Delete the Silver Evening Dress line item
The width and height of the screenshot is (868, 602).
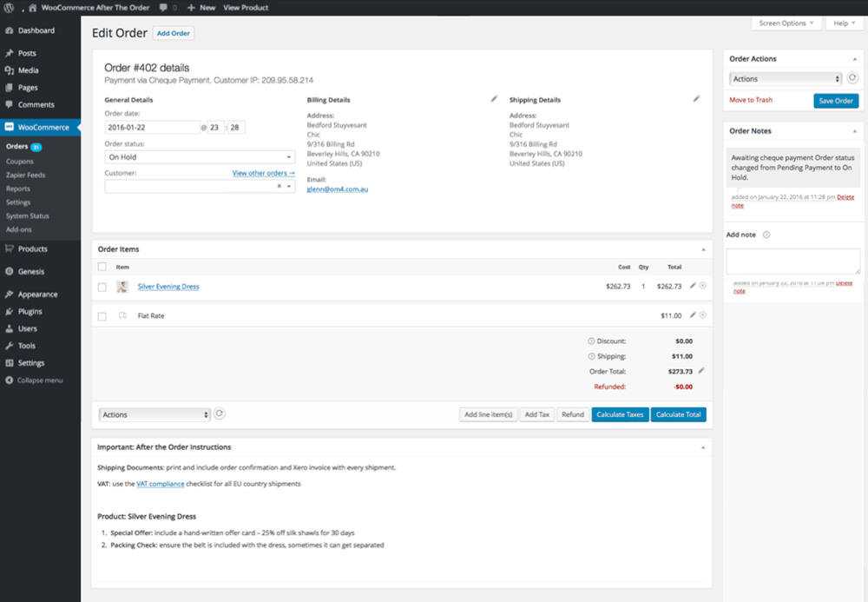703,285
